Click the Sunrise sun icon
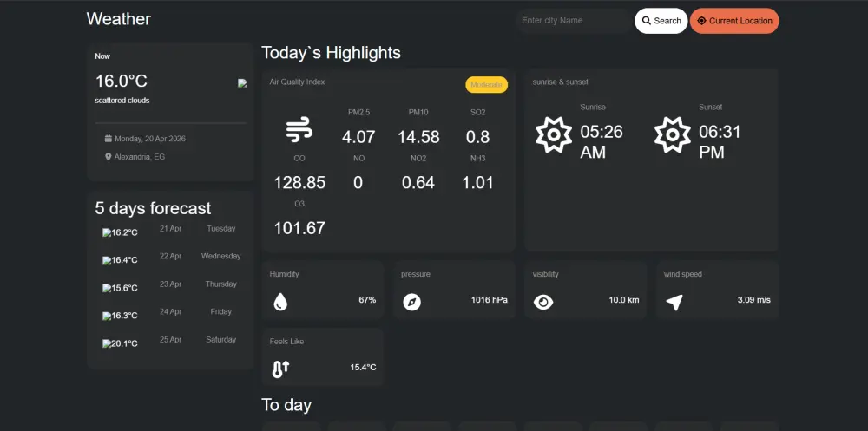 coord(554,135)
